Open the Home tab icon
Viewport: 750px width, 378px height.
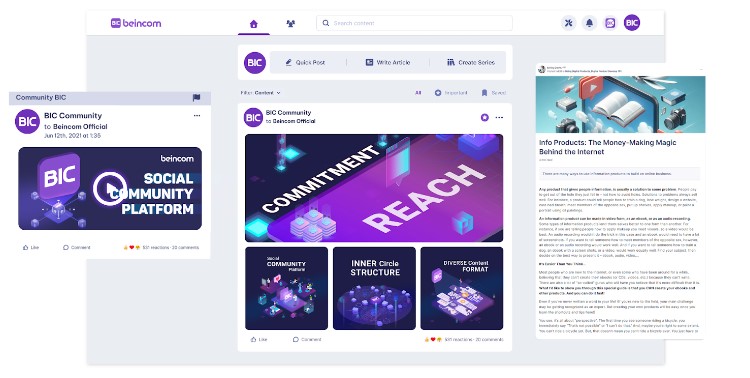pyautogui.click(x=254, y=23)
